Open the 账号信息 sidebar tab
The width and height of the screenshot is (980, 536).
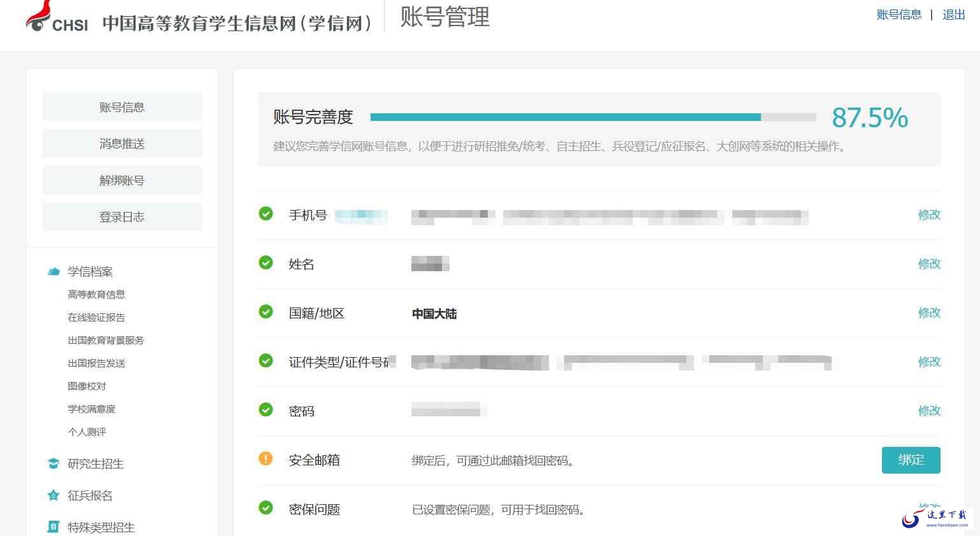click(x=122, y=107)
